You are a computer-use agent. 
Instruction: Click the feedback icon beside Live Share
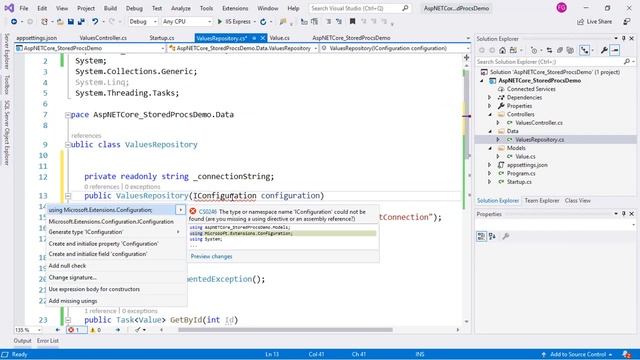point(627,22)
